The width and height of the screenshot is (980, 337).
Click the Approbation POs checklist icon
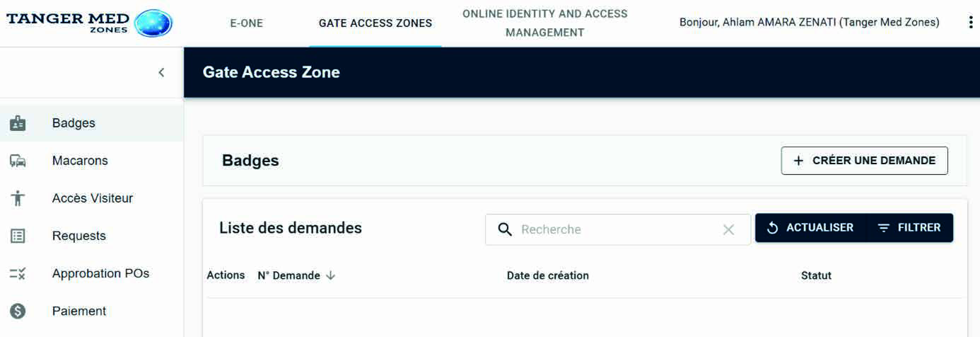click(x=18, y=273)
